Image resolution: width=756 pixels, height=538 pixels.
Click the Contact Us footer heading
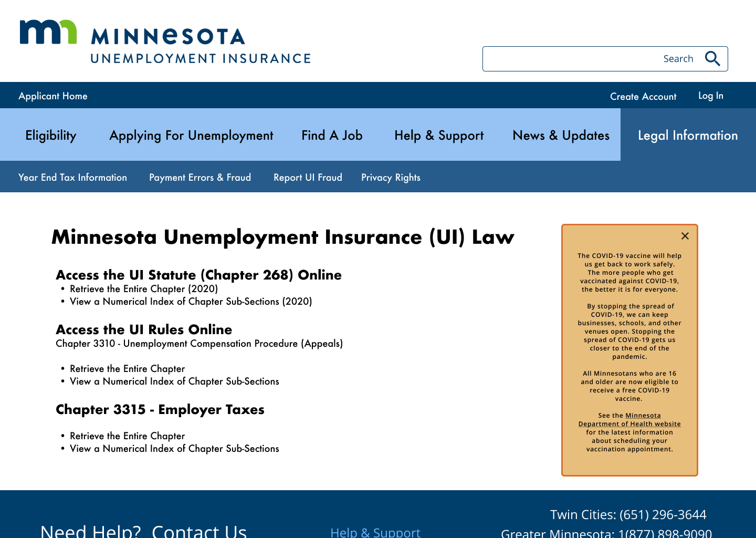tap(199, 531)
